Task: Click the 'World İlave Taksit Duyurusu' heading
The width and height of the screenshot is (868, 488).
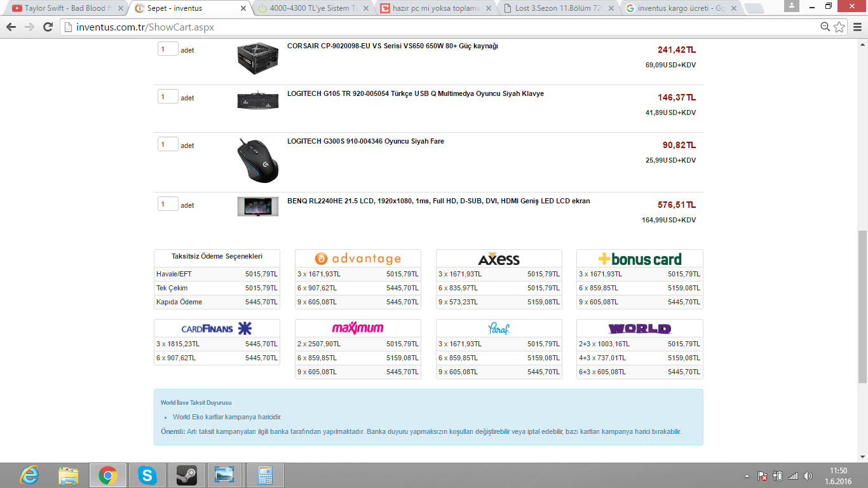Action: pyautogui.click(x=196, y=403)
